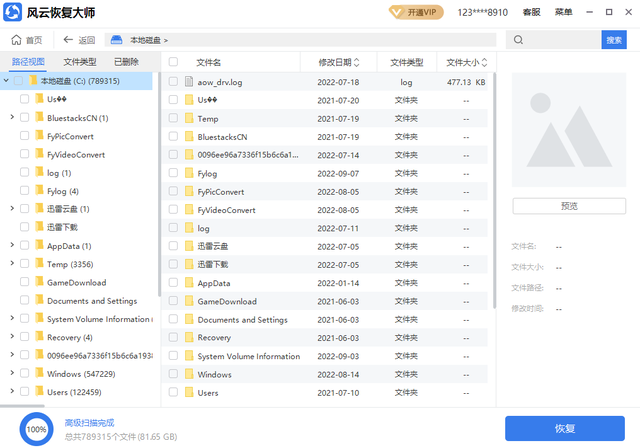Click the home icon beside 首页

pos(16,40)
